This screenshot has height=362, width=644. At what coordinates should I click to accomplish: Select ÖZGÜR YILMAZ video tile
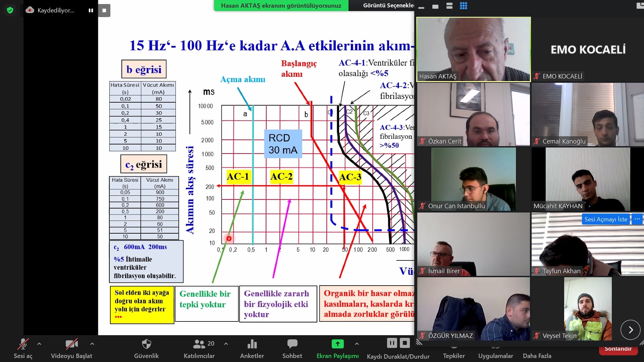[474, 309]
